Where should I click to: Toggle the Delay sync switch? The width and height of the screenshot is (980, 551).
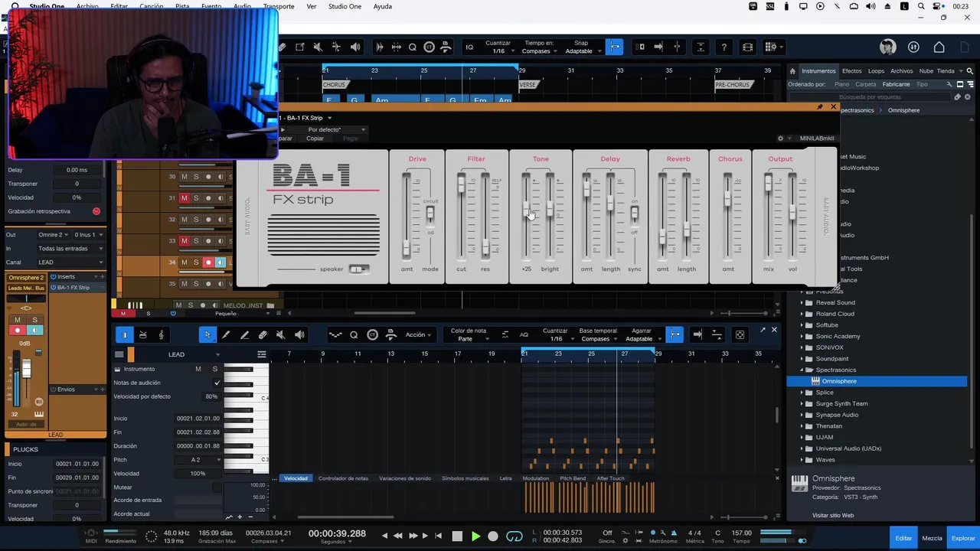(634, 214)
